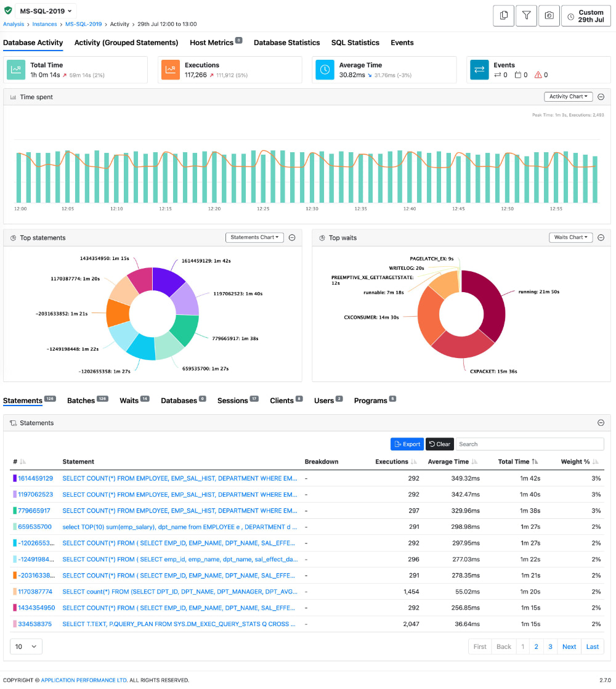Click the teal Events arrows icon
The image size is (616, 689).
479,70
